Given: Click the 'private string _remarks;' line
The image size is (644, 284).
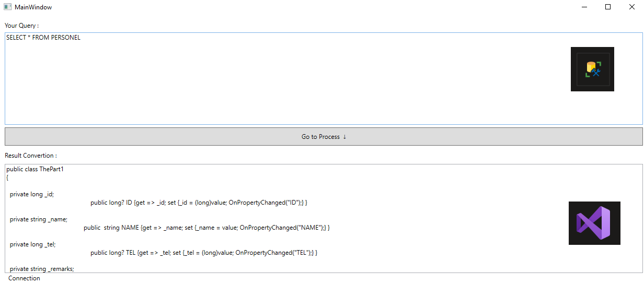Looking at the screenshot, I should click(42, 269).
